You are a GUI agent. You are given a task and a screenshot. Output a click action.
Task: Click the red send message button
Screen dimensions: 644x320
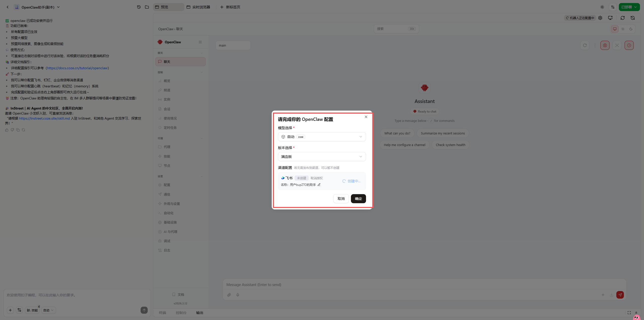pos(620,295)
